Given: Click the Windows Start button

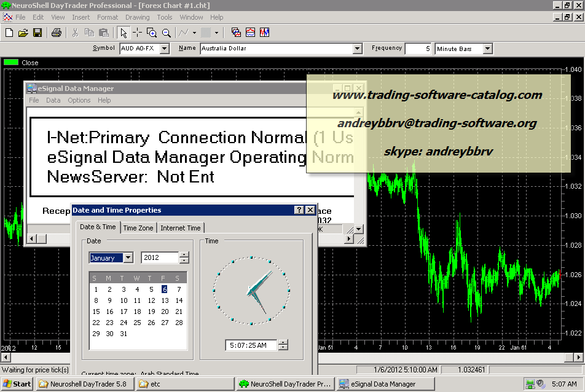Looking at the screenshot, I should tap(17, 384).
